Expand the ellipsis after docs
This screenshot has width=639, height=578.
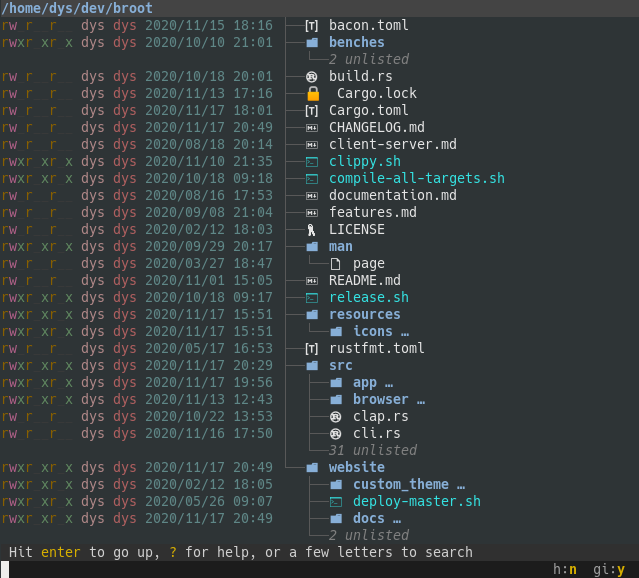(x=397, y=520)
